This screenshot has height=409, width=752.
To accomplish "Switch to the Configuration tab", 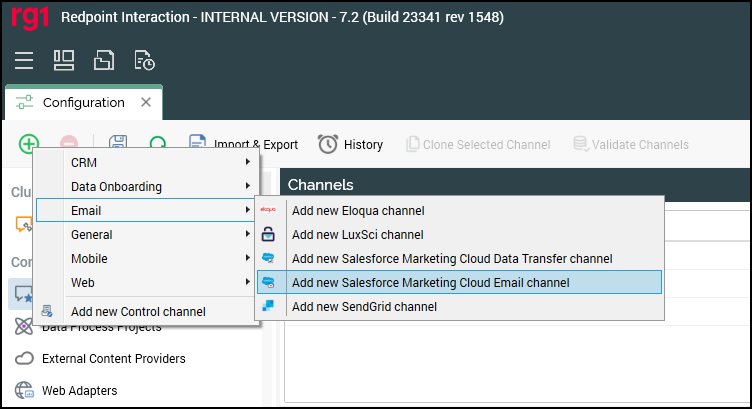I will [83, 103].
